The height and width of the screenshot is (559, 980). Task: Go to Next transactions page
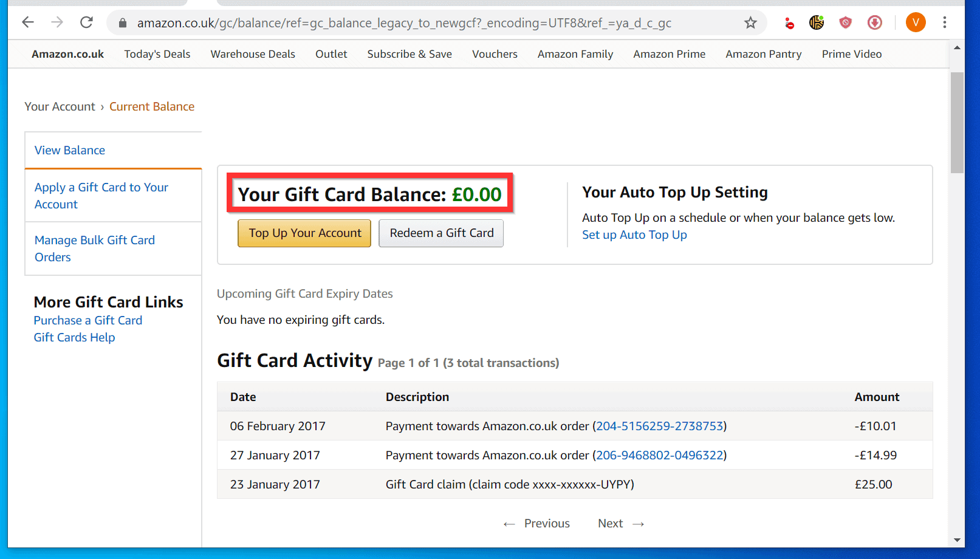(621, 524)
